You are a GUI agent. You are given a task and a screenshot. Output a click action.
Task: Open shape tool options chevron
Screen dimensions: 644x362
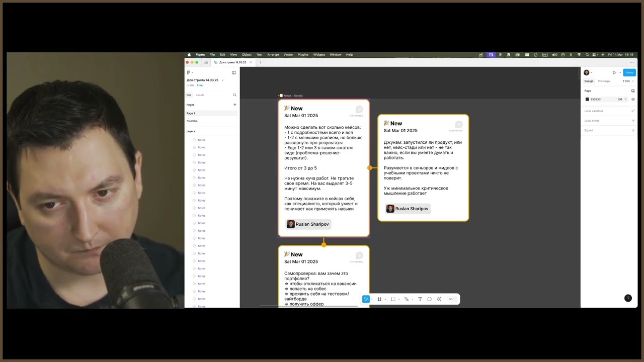(x=399, y=299)
